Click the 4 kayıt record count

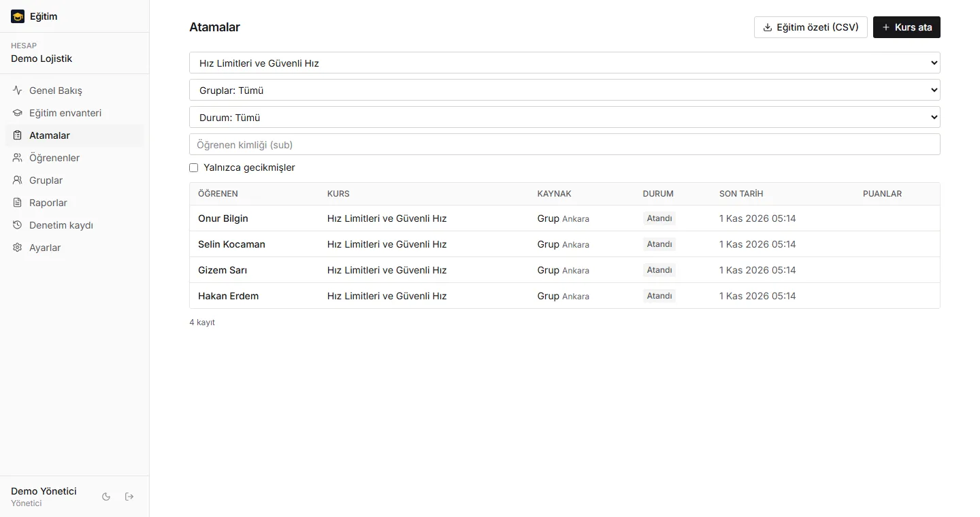point(202,322)
